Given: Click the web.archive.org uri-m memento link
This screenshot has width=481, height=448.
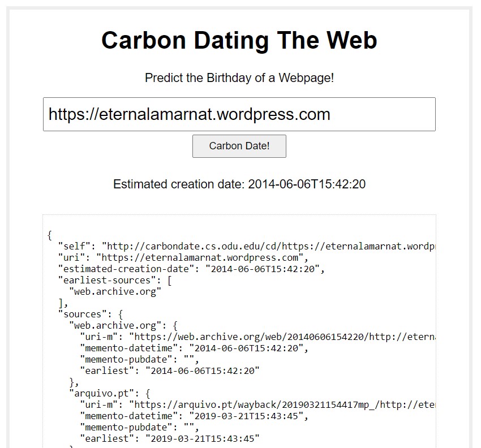Looking at the screenshot, I should click(282, 337).
